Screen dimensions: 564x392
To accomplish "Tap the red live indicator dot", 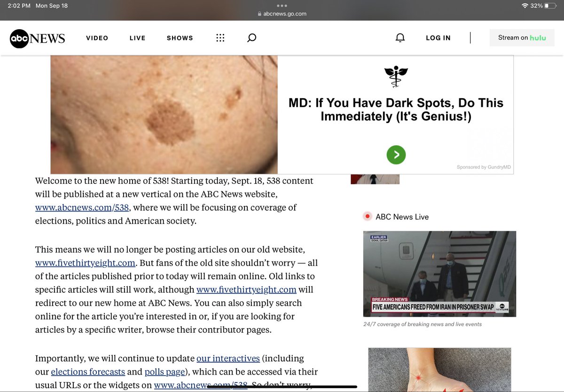I will (368, 217).
